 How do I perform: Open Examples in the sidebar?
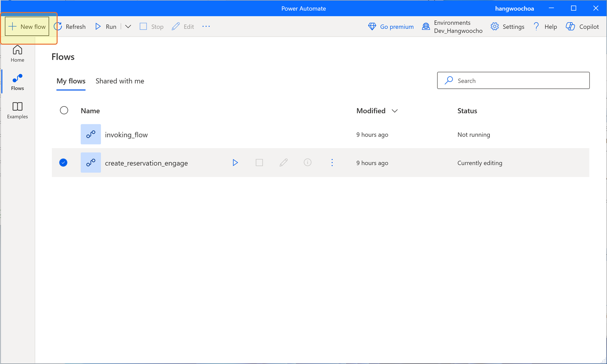tap(17, 110)
